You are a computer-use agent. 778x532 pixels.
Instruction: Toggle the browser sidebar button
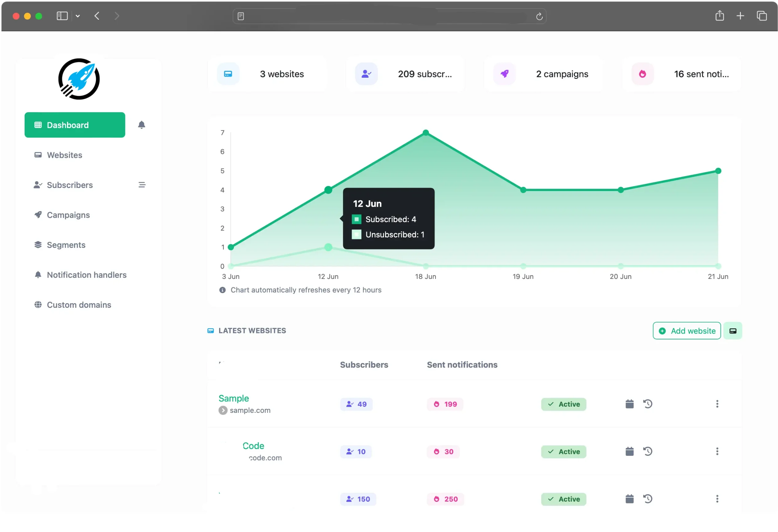coord(62,16)
